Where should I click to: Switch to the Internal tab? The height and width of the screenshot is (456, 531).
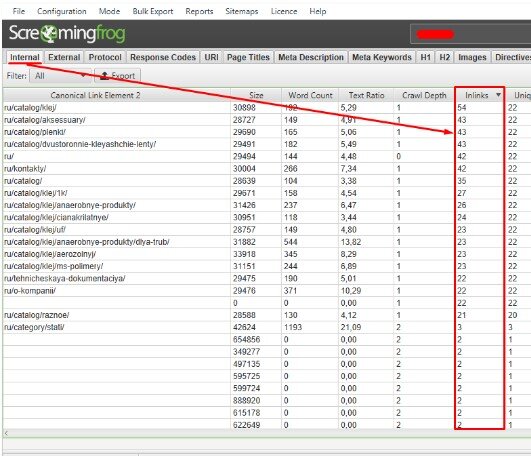tap(25, 57)
